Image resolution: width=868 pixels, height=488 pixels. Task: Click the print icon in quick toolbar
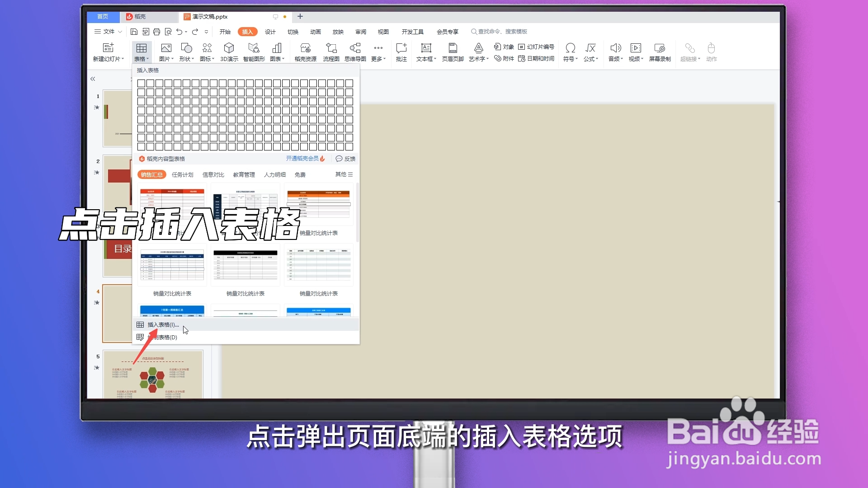click(156, 32)
